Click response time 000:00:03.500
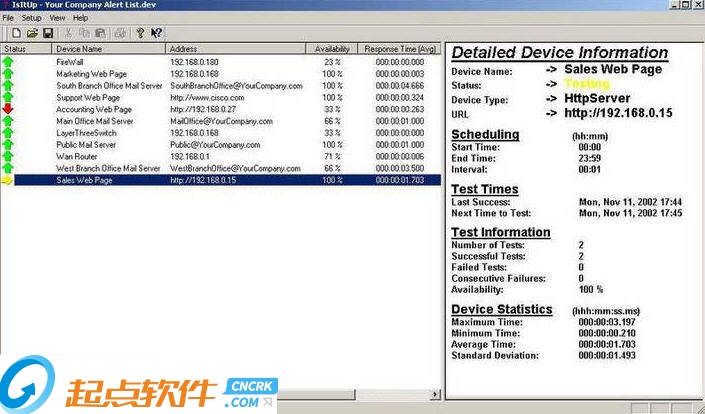Viewport: 705px width, 414px height. [400, 168]
